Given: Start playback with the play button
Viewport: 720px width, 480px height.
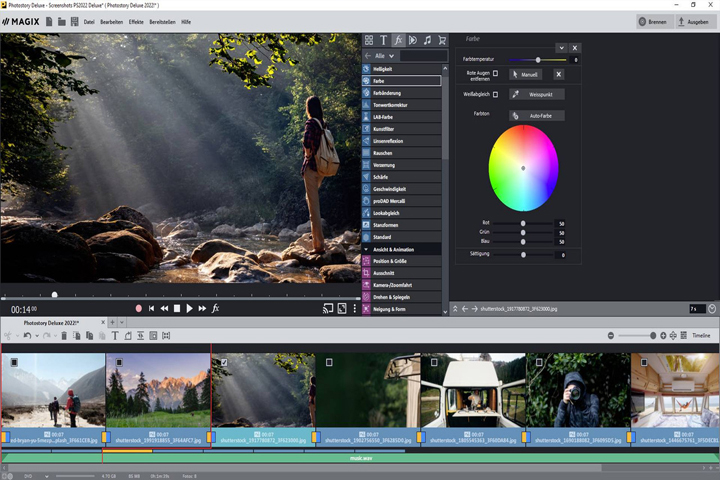Looking at the screenshot, I should 189,309.
